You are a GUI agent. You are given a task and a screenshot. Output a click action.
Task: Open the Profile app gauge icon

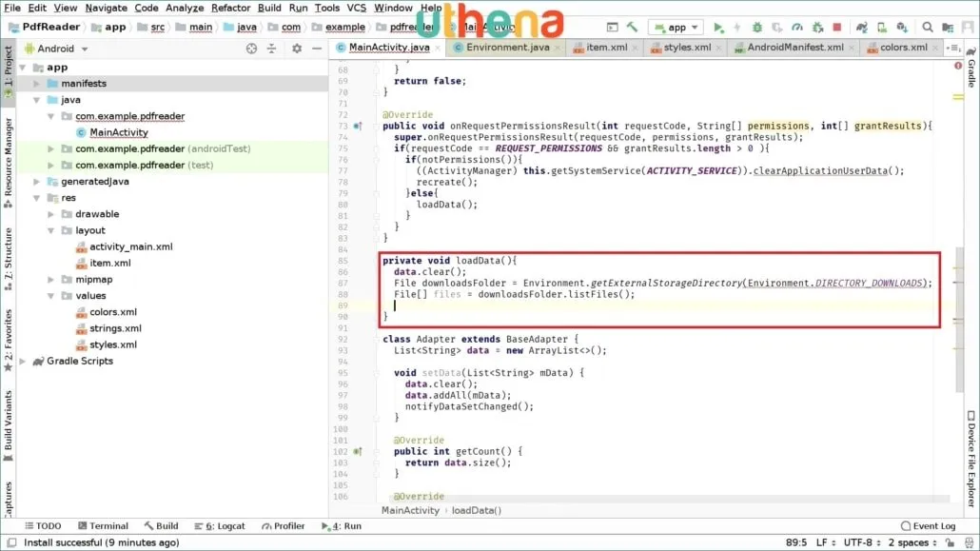point(797,28)
